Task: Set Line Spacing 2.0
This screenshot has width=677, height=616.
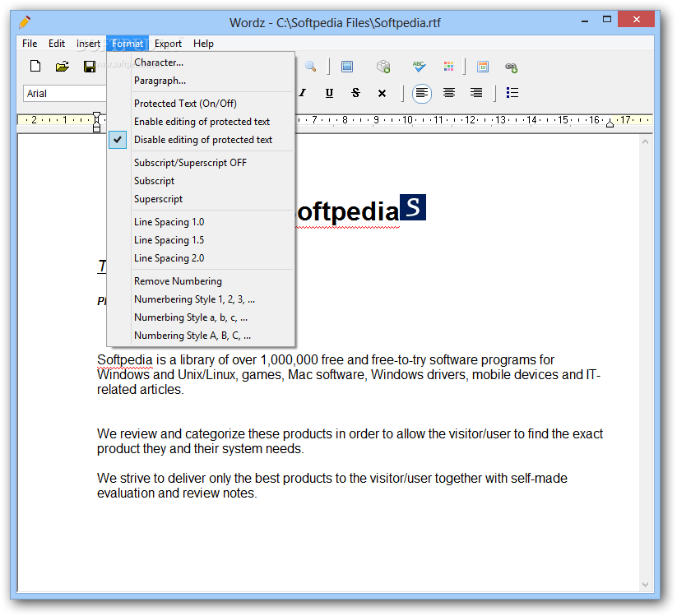Action: coord(202,258)
